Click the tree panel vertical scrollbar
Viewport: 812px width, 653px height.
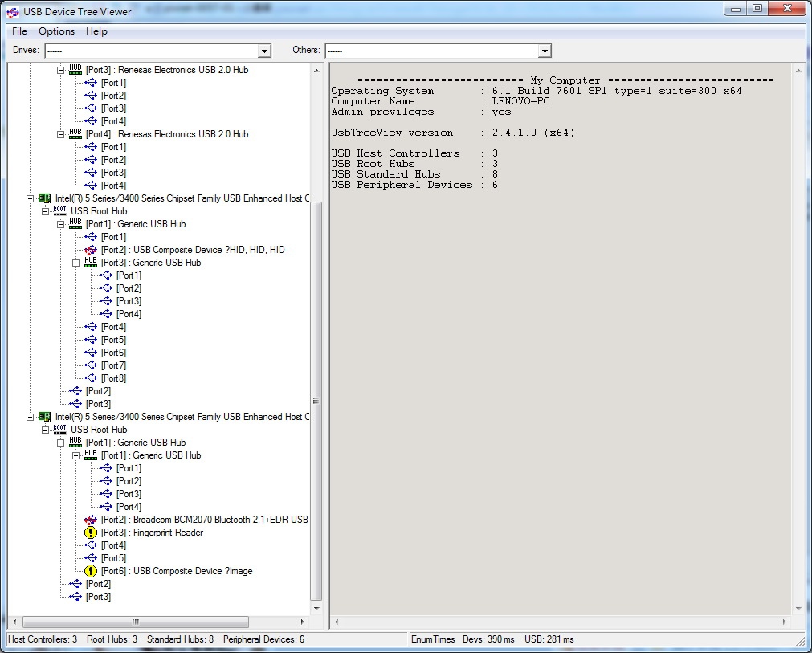(x=316, y=399)
